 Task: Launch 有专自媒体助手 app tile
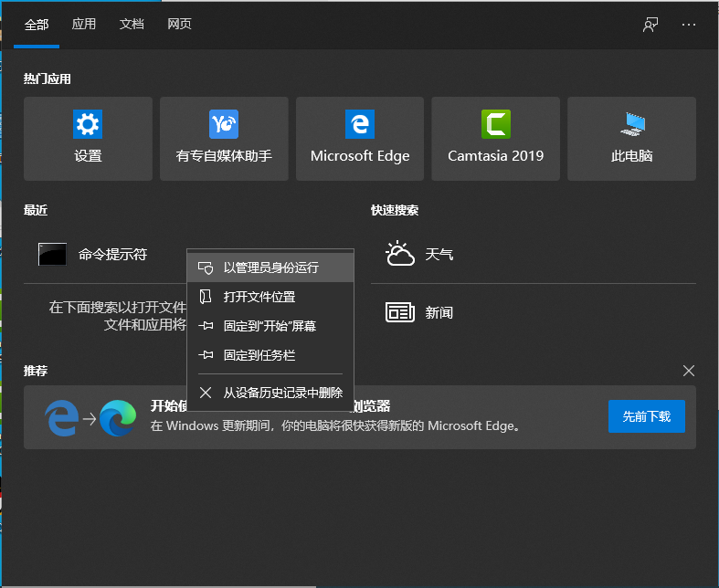(x=224, y=139)
